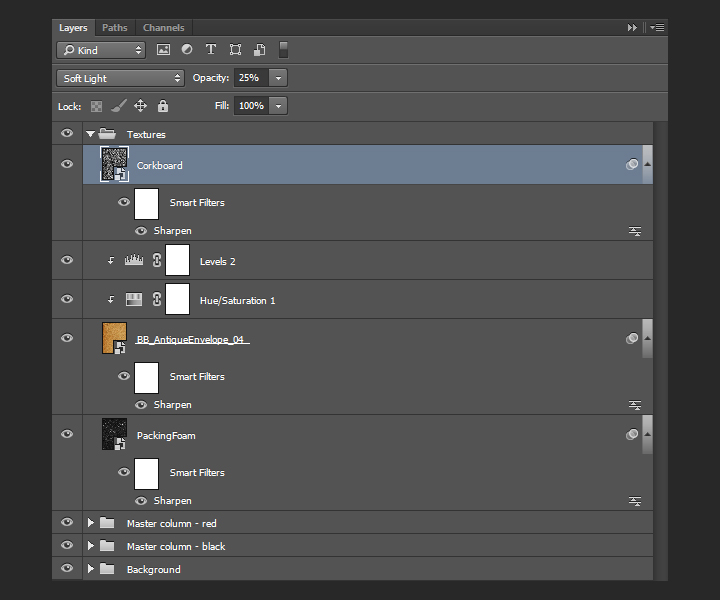Open the Opacity slider dropdown arrow
Image resolution: width=720 pixels, height=600 pixels.
click(278, 78)
